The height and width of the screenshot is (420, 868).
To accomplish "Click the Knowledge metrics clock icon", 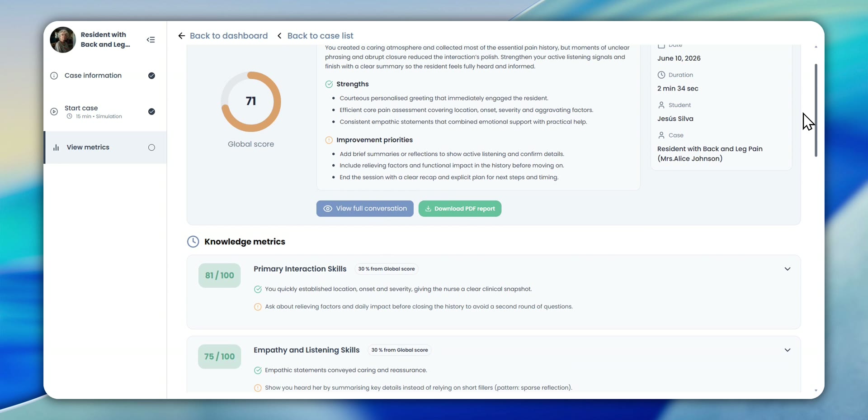I will [193, 242].
